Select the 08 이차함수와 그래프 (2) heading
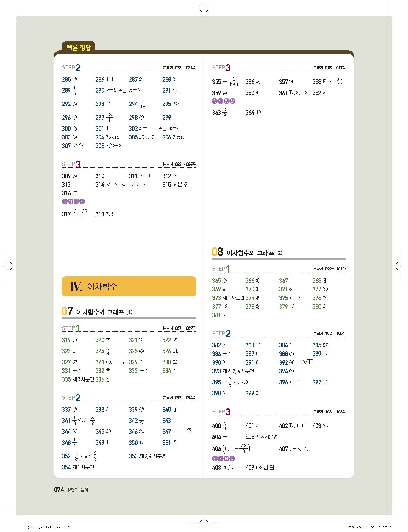Screen dimensions: 408x532 click(x=247, y=252)
